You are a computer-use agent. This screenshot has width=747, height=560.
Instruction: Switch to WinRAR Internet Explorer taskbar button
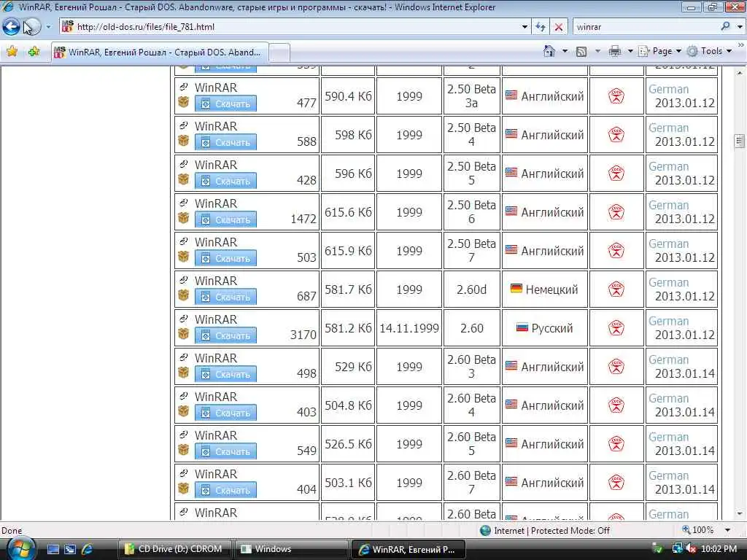coord(408,549)
